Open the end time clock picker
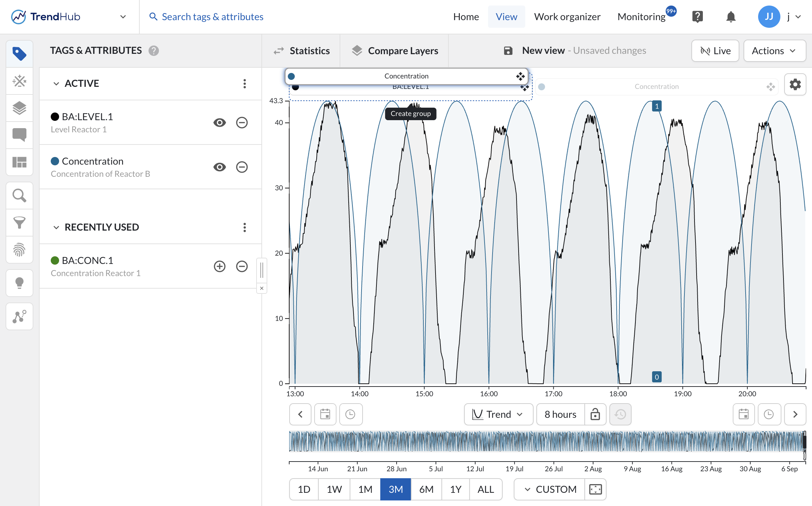Image resolution: width=812 pixels, height=506 pixels. tap(769, 414)
